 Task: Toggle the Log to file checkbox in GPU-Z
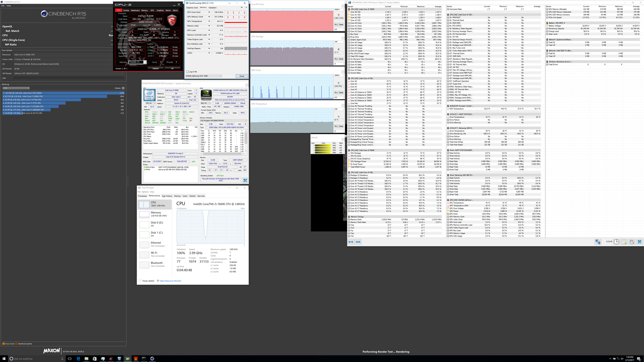(187, 72)
